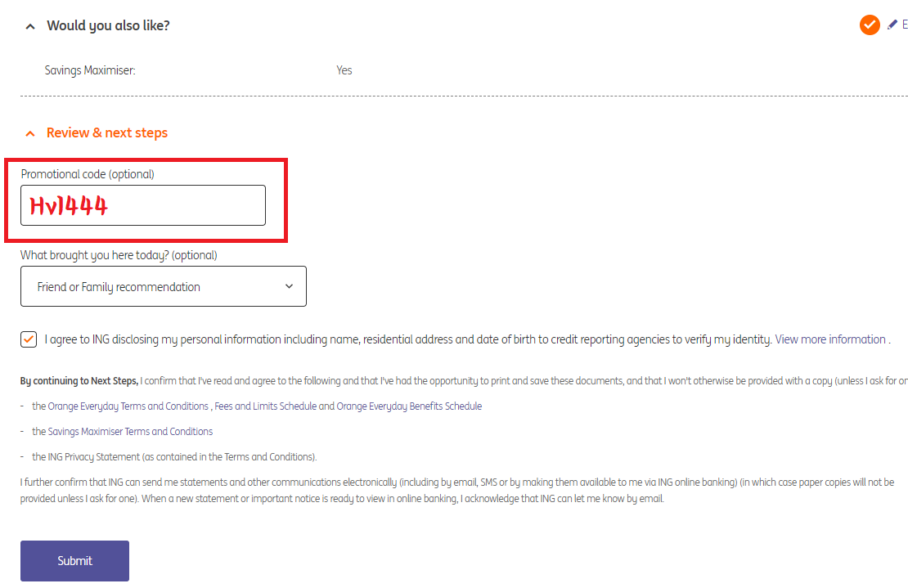This screenshot has height=588, width=908.
Task: Focus the Promotional code input field
Action: pyautogui.click(x=143, y=205)
